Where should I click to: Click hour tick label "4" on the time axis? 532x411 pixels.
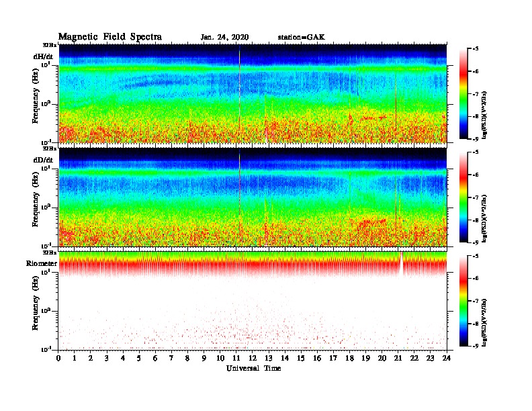[123, 358]
